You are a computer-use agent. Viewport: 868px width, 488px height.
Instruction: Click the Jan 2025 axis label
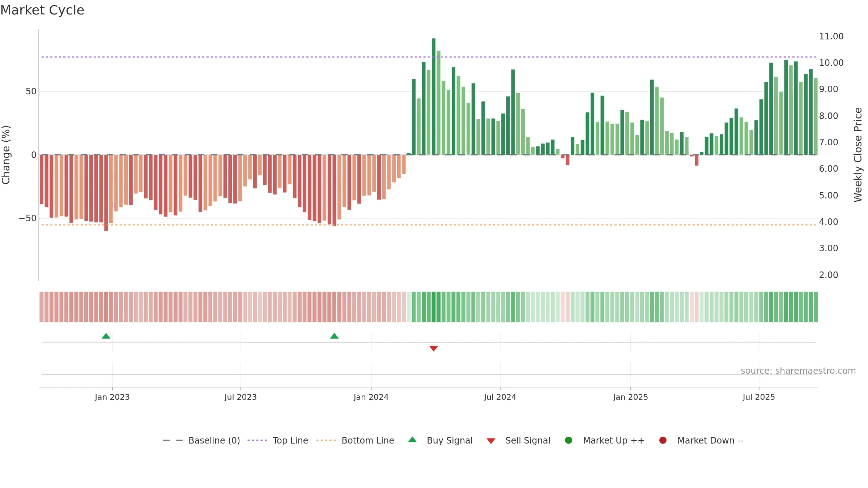point(630,397)
